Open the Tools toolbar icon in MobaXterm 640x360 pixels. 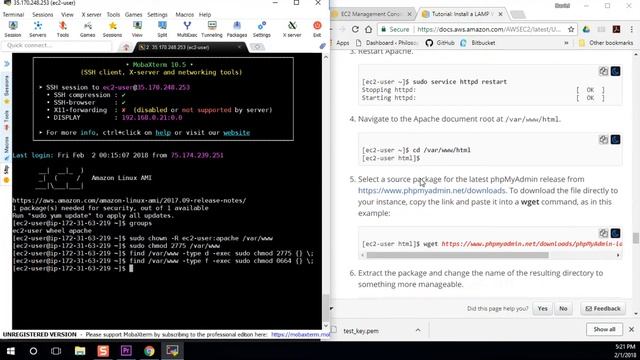coord(62,29)
